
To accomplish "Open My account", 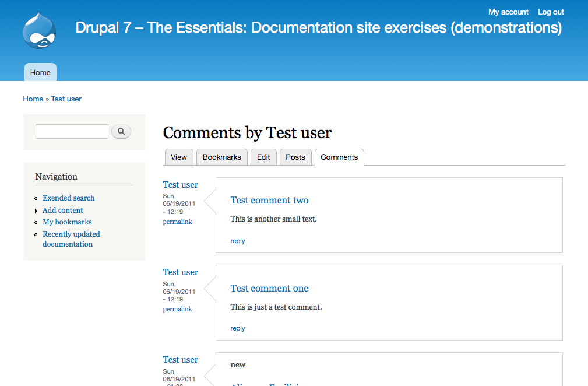I will 508,12.
